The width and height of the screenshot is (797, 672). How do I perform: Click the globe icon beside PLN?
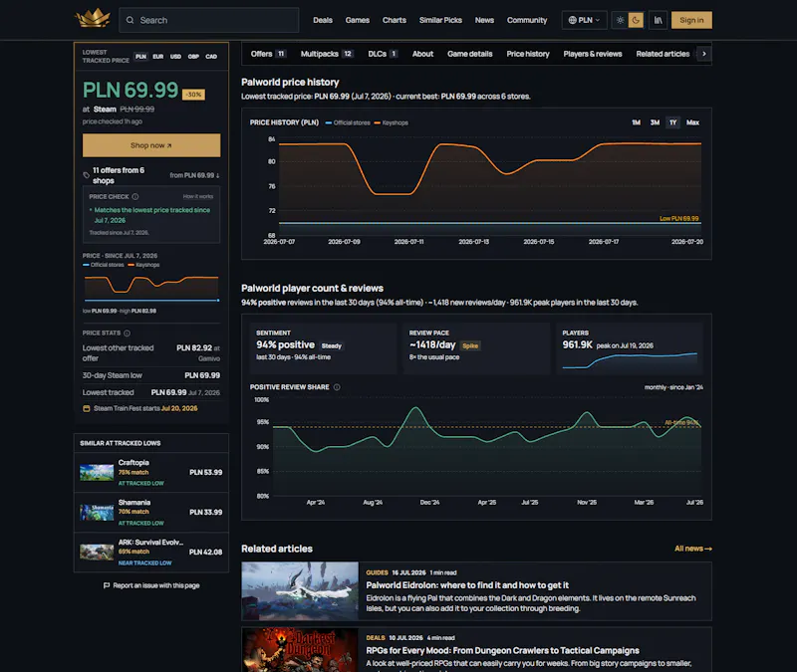572,20
